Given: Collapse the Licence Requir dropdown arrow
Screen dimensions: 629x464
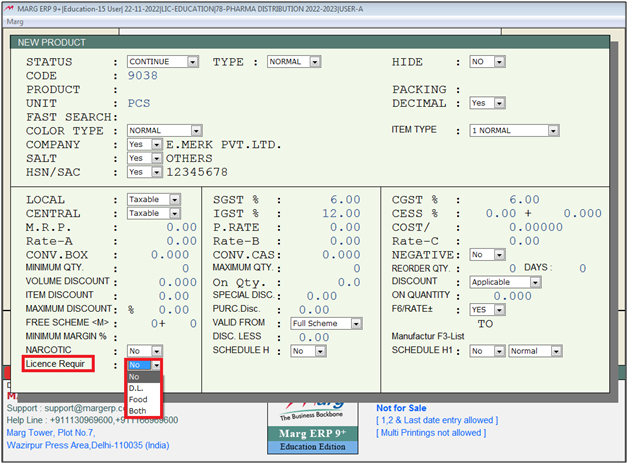Looking at the screenshot, I should click(x=156, y=365).
